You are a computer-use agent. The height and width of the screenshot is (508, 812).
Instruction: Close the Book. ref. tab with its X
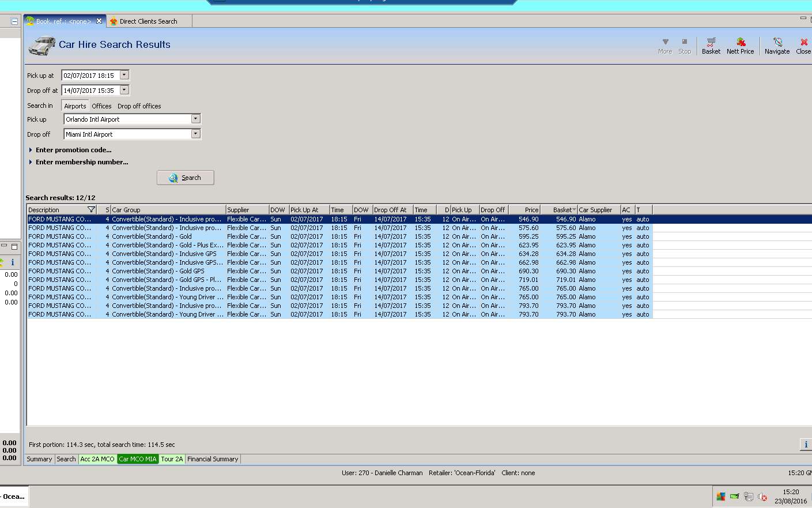[99, 21]
